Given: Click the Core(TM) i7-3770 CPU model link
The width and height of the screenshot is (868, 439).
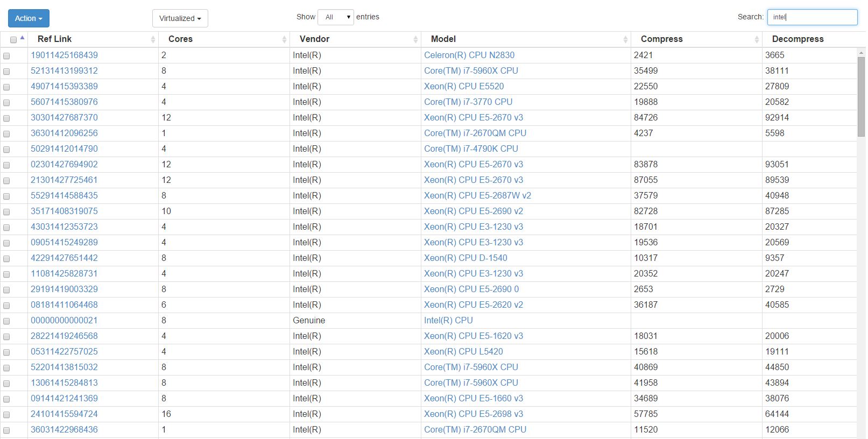Looking at the screenshot, I should click(468, 102).
